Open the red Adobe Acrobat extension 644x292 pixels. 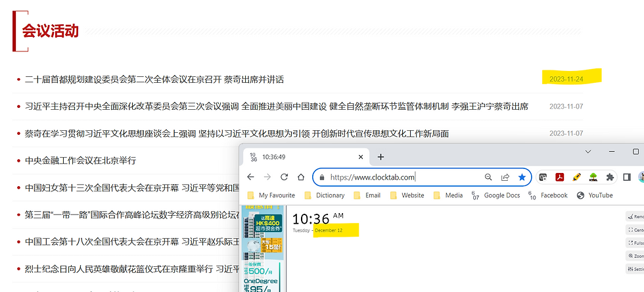pyautogui.click(x=560, y=178)
